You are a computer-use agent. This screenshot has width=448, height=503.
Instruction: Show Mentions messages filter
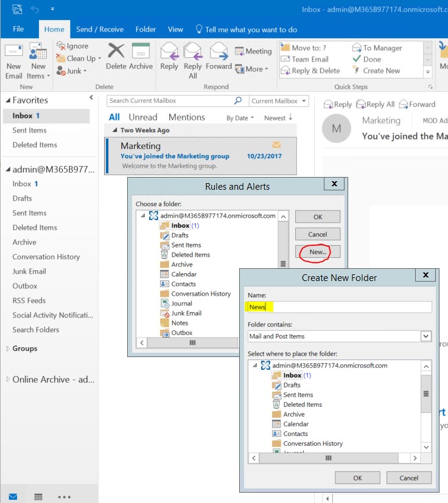[x=187, y=117]
